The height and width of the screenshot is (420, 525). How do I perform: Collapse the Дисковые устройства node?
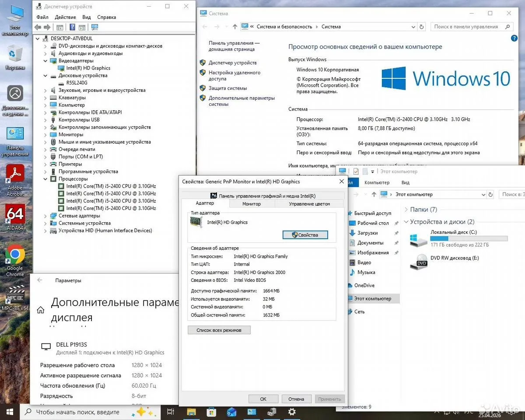[x=45, y=76]
